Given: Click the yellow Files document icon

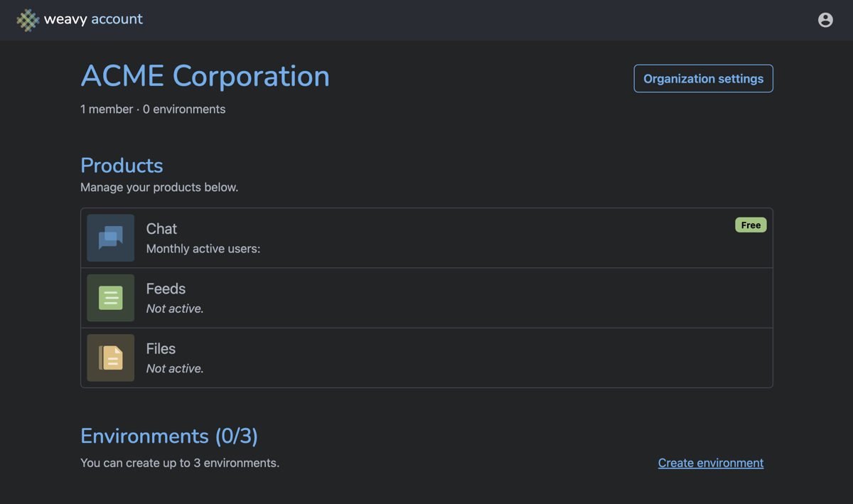Looking at the screenshot, I should (x=111, y=358).
